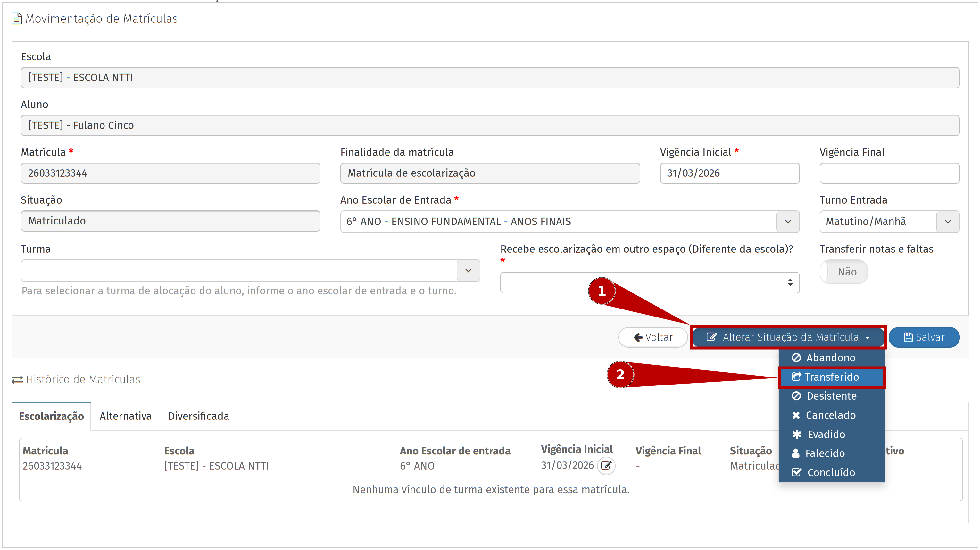Select Concluído status option
The image size is (980, 550).
coord(831,472)
